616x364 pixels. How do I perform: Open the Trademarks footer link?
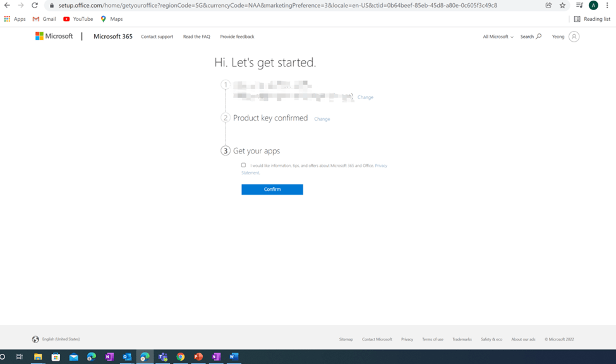point(462,339)
